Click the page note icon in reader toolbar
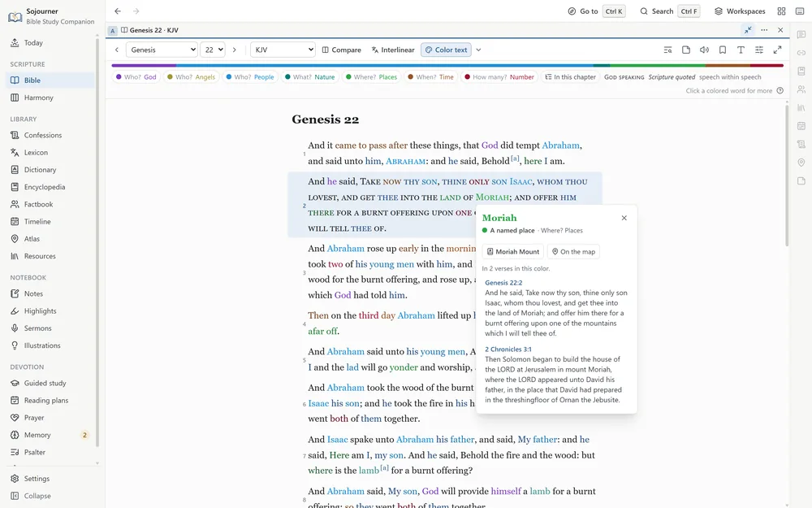 click(x=686, y=50)
